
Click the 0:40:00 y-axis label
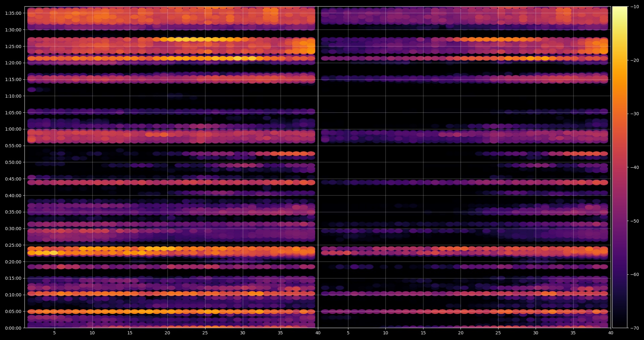pos(13,195)
